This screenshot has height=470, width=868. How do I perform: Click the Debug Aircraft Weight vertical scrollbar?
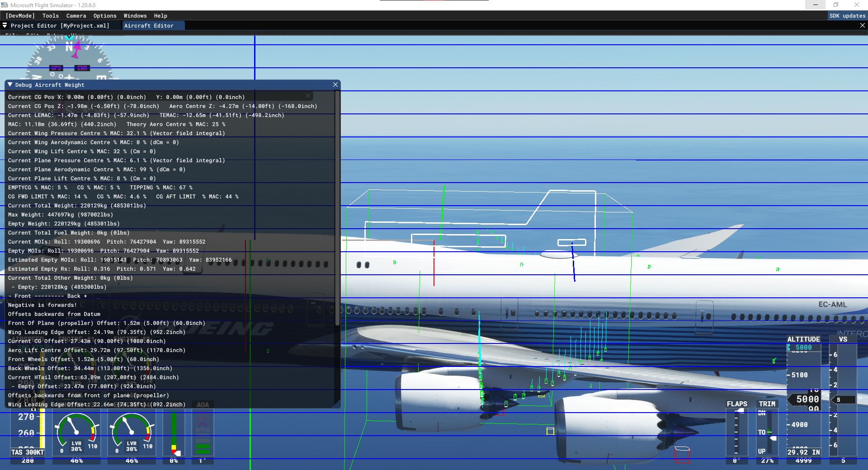(x=337, y=208)
